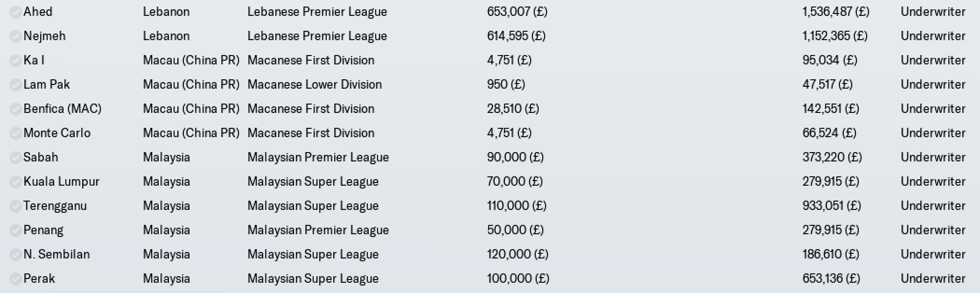
Task: Toggle the checkmark beside Nejmeh
Action: point(15,36)
